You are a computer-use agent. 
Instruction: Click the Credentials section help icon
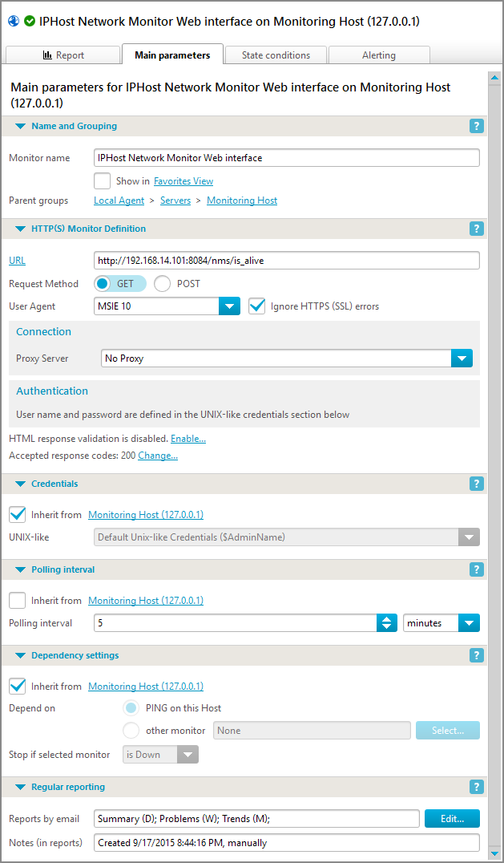[477, 484]
